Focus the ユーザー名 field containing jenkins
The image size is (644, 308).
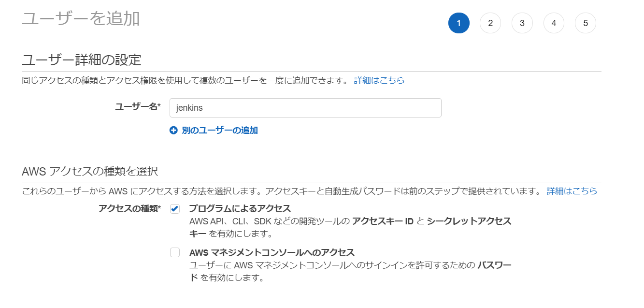click(305, 108)
